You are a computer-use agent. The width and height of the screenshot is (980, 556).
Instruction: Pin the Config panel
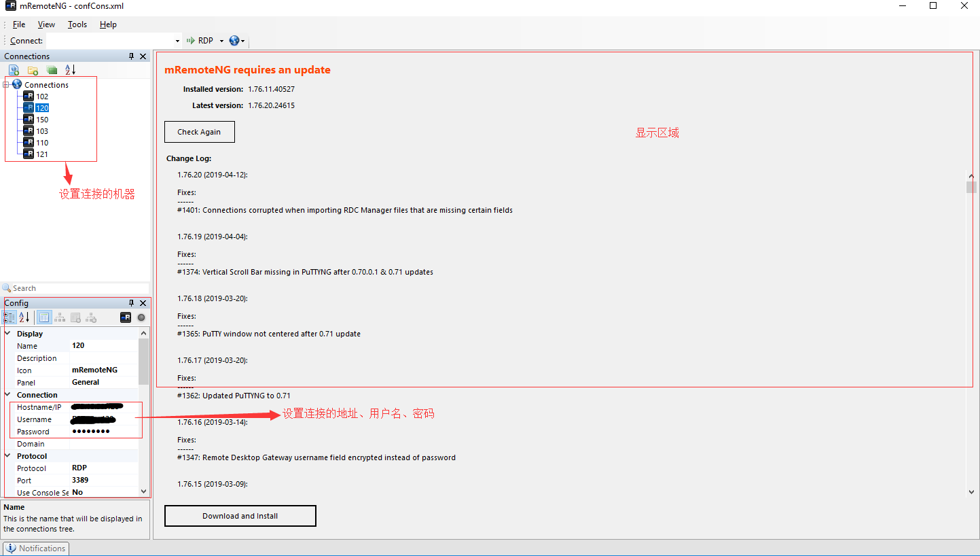132,303
